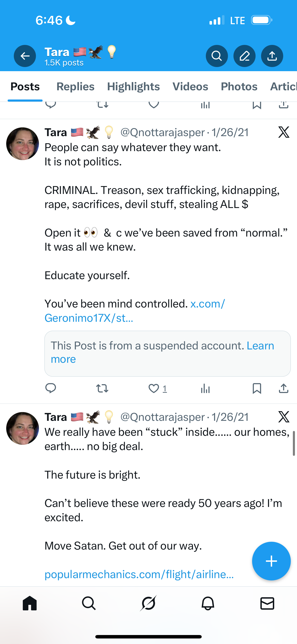Image resolution: width=297 pixels, height=644 pixels.
Task: Tap Tara's avatar on the first post
Action: point(23,144)
